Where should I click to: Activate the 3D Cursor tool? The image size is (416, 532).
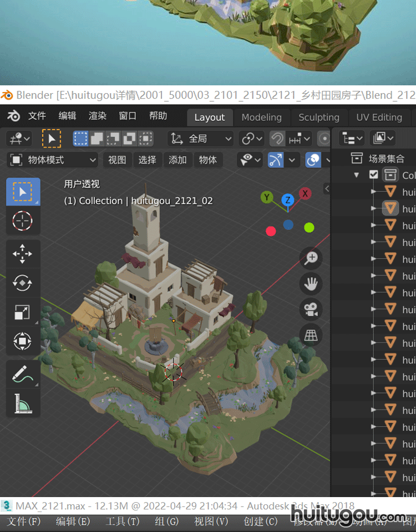coord(22,221)
